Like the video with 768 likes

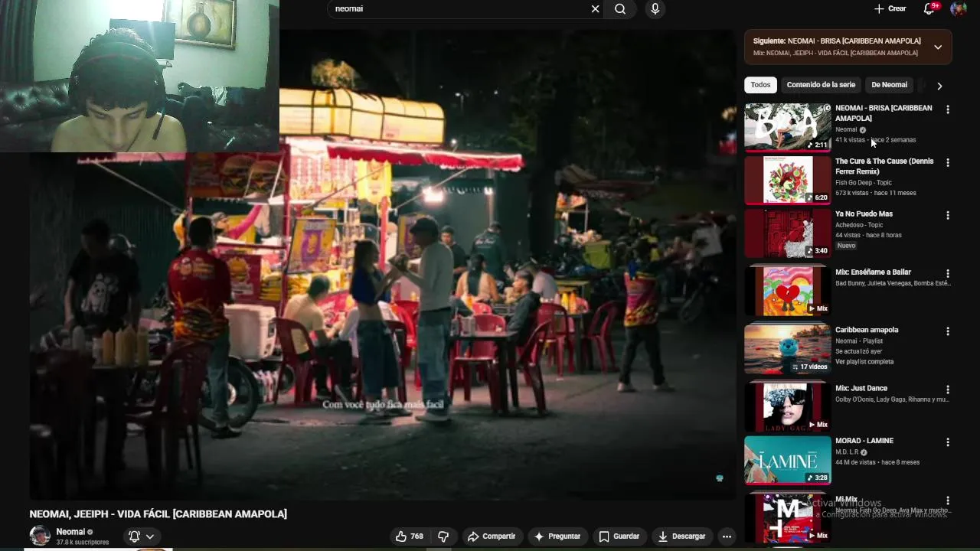click(410, 536)
